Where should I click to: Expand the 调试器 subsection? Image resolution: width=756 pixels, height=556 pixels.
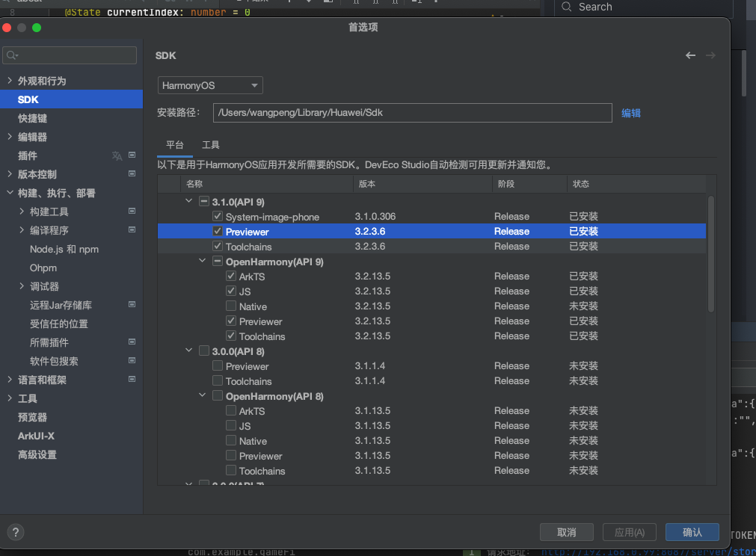pos(22,285)
